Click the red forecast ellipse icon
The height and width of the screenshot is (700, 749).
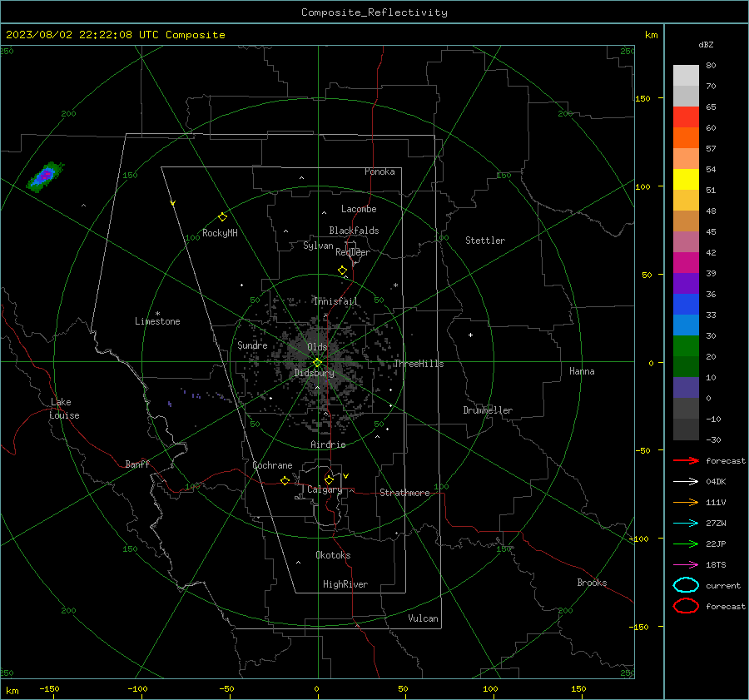coord(686,606)
